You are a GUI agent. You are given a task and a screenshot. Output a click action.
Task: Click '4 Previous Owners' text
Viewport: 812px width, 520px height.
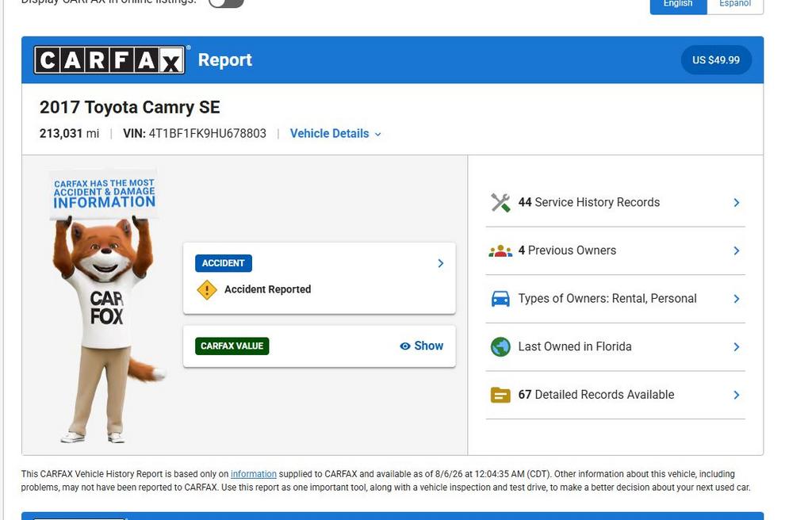[x=567, y=250]
